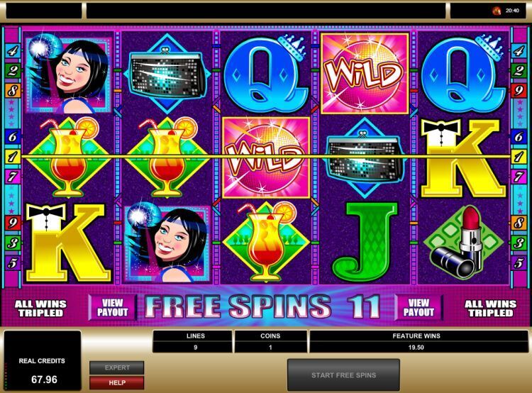The image size is (532, 393).
Task: Select the yellow K symbol on reel five
Action: [x=462, y=158]
